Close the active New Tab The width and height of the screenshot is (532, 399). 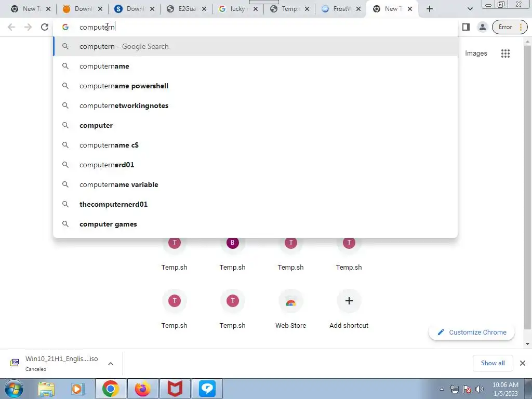tap(410, 9)
